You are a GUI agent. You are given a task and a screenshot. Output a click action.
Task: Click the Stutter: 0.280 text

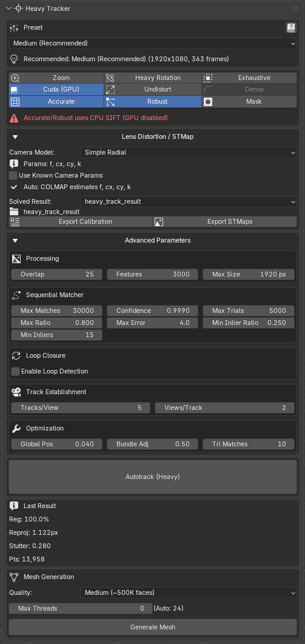click(30, 546)
